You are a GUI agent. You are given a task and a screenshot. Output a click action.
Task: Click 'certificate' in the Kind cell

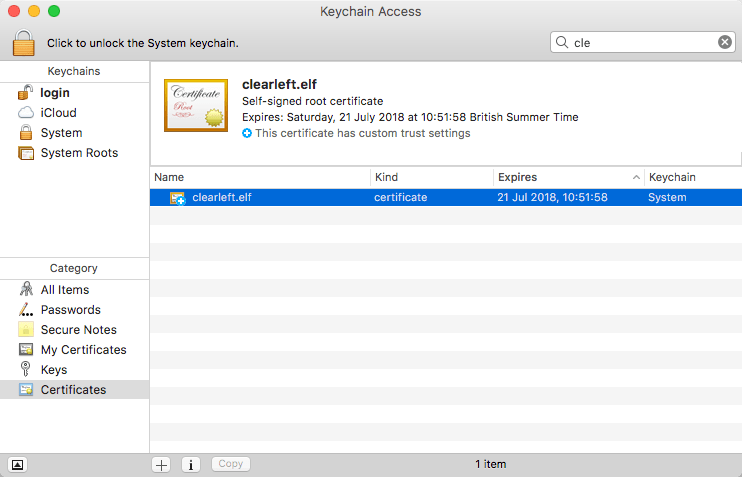coord(400,197)
